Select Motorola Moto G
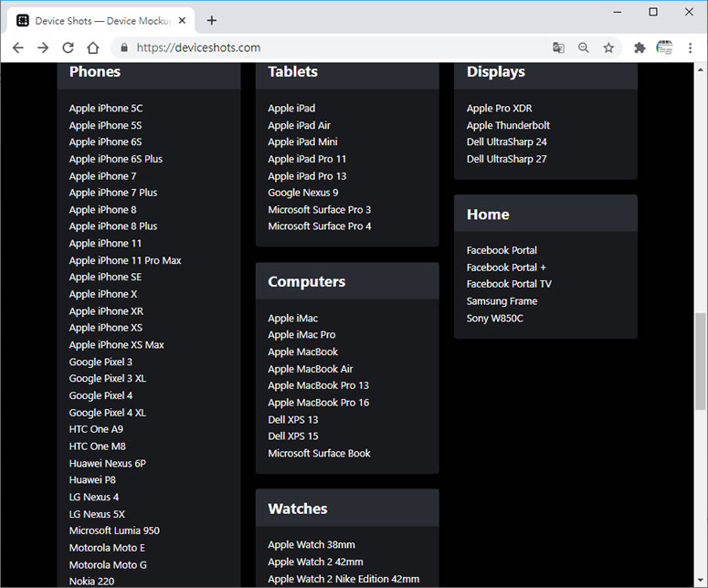Screen dimensions: 708x588 [x=108, y=565]
